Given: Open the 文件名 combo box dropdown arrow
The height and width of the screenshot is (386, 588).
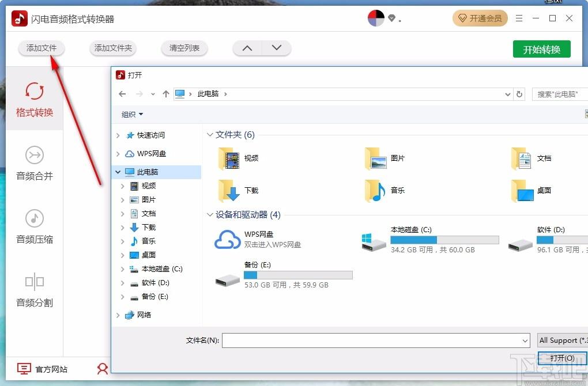Looking at the screenshot, I should click(525, 341).
